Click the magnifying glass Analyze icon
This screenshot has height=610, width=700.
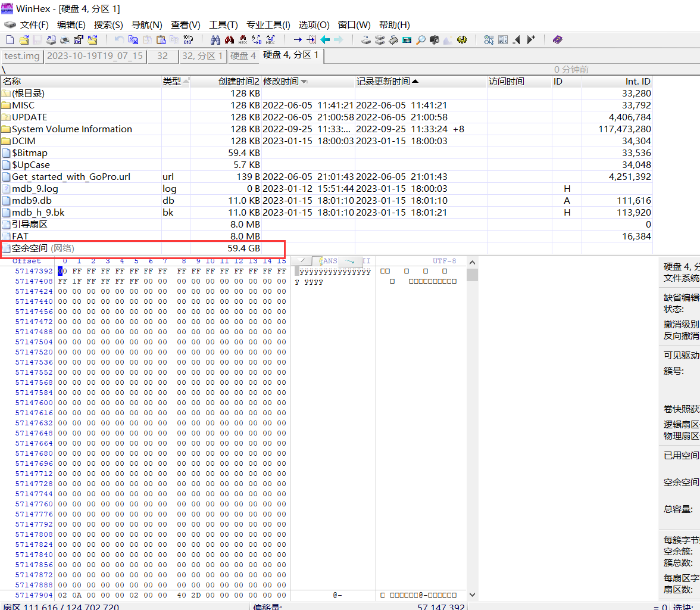(420, 40)
